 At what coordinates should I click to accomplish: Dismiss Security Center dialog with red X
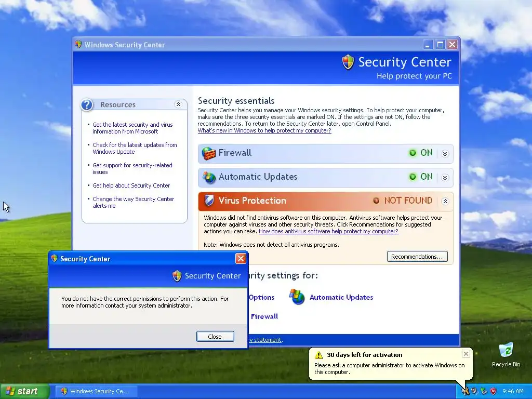click(241, 259)
